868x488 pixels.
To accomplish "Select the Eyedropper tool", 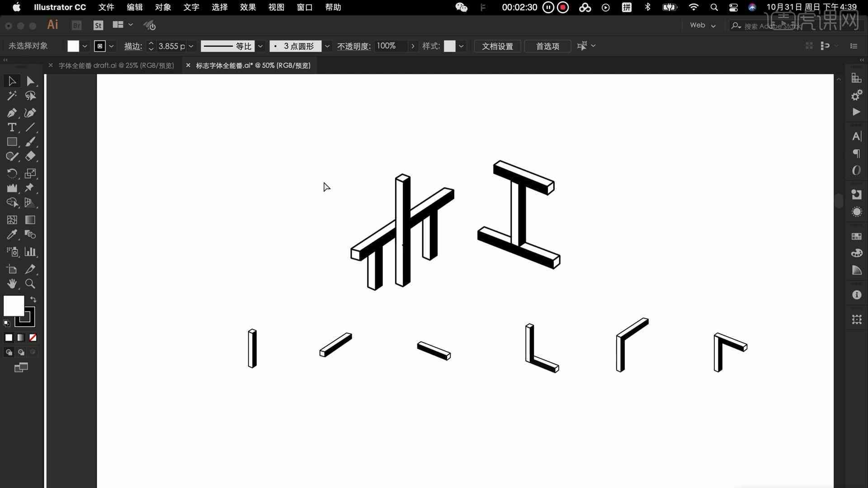I will tap(12, 235).
